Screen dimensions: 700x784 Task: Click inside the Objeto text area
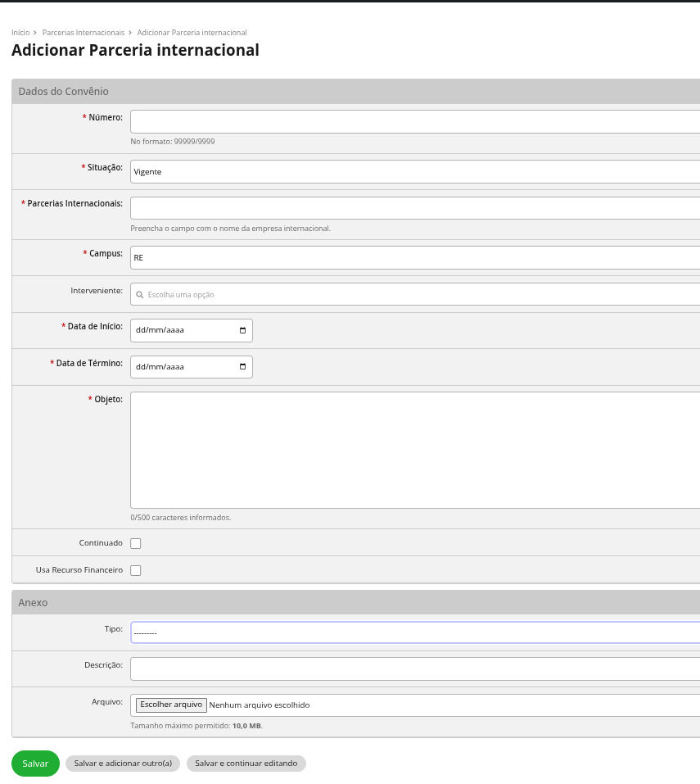point(415,451)
